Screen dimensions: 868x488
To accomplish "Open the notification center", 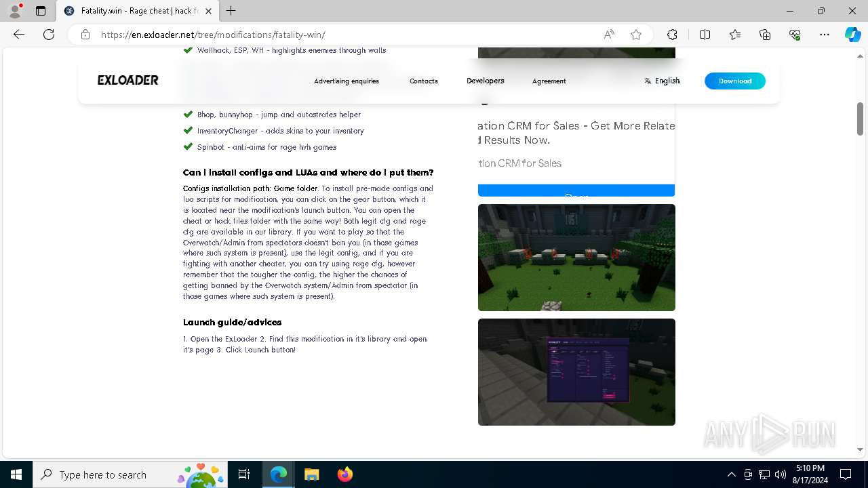I will click(x=846, y=474).
